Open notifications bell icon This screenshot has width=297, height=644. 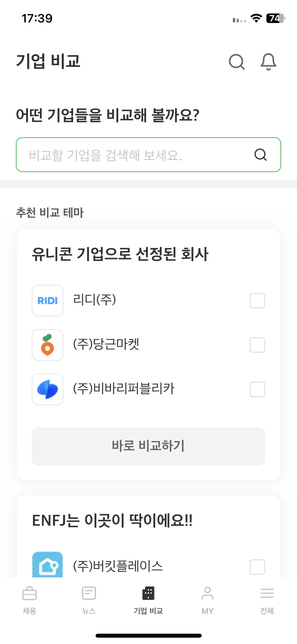268,62
